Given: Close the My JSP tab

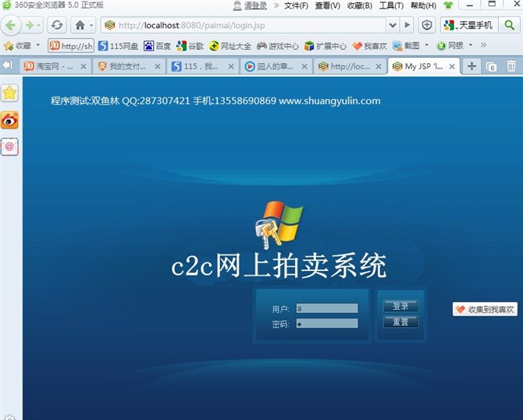Looking at the screenshot, I should (x=452, y=66).
